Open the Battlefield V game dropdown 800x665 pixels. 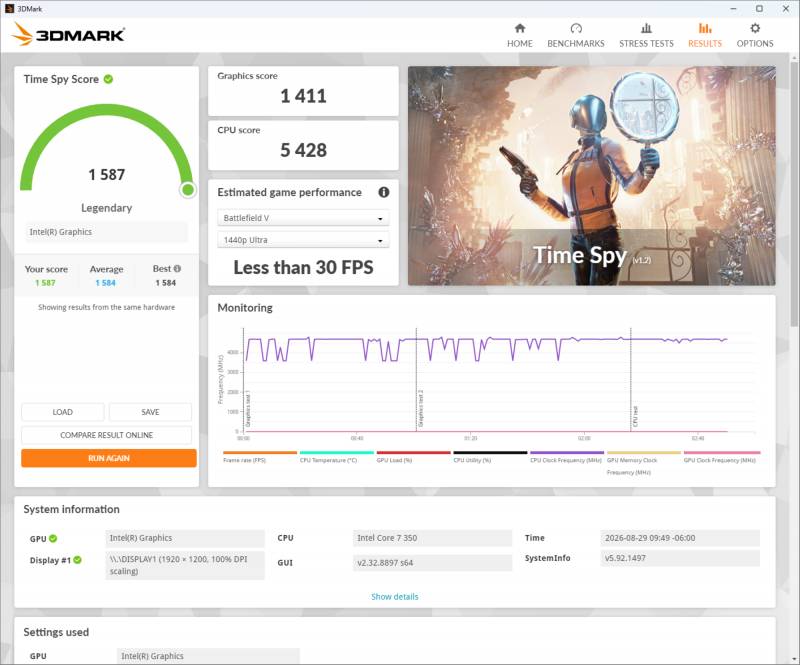pyautogui.click(x=303, y=218)
